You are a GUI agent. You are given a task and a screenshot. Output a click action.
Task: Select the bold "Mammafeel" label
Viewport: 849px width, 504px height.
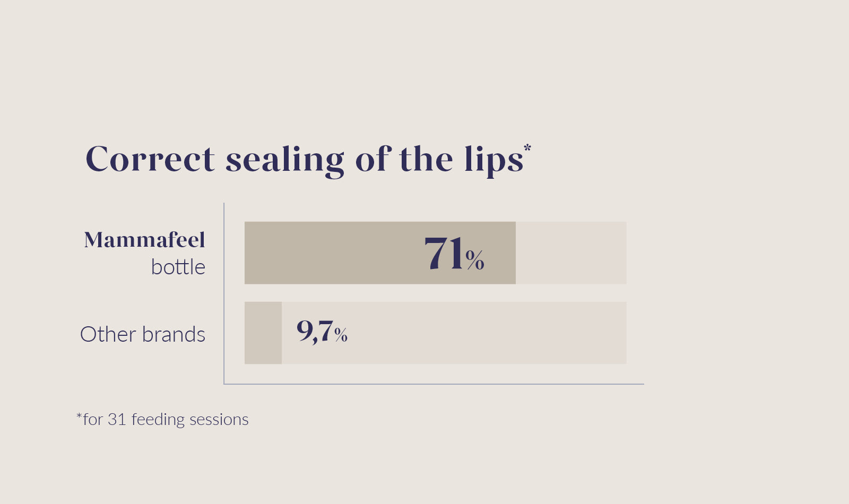pos(144,240)
